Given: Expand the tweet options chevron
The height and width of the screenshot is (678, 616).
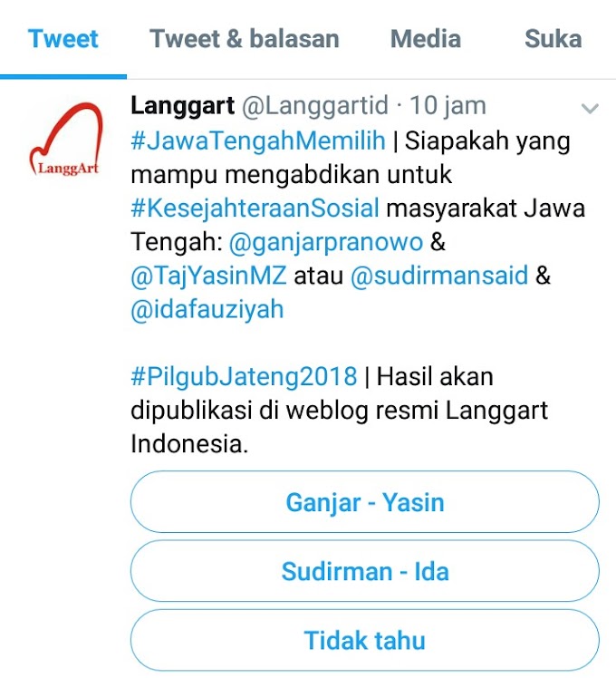Looking at the screenshot, I should 590,108.
